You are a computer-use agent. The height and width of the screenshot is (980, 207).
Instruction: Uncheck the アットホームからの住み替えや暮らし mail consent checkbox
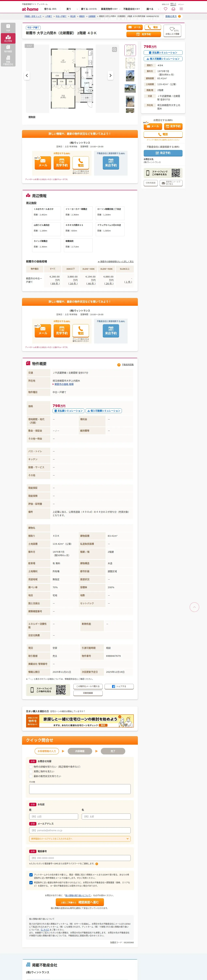coord(31,875)
